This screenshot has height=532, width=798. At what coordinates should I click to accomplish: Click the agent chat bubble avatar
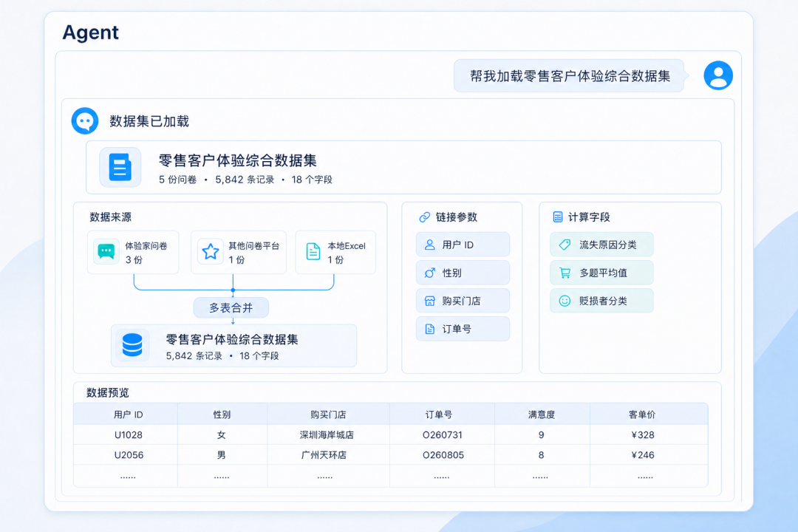pos(85,120)
